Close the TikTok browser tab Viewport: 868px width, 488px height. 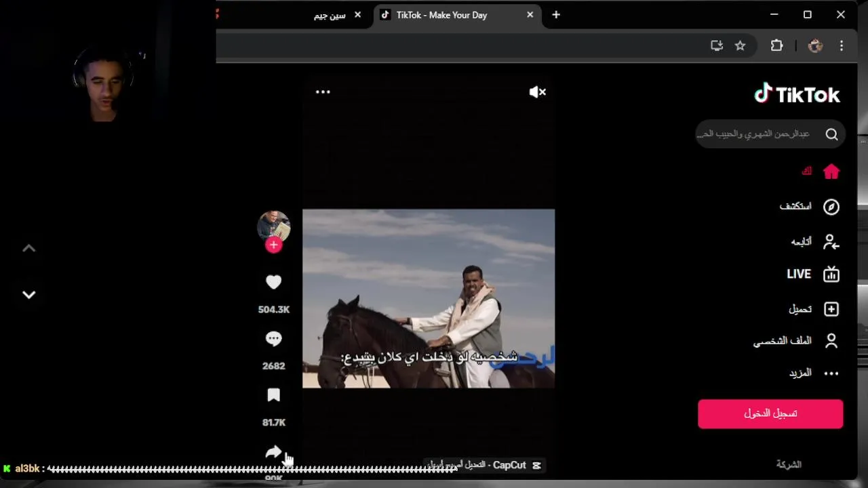pyautogui.click(x=530, y=15)
